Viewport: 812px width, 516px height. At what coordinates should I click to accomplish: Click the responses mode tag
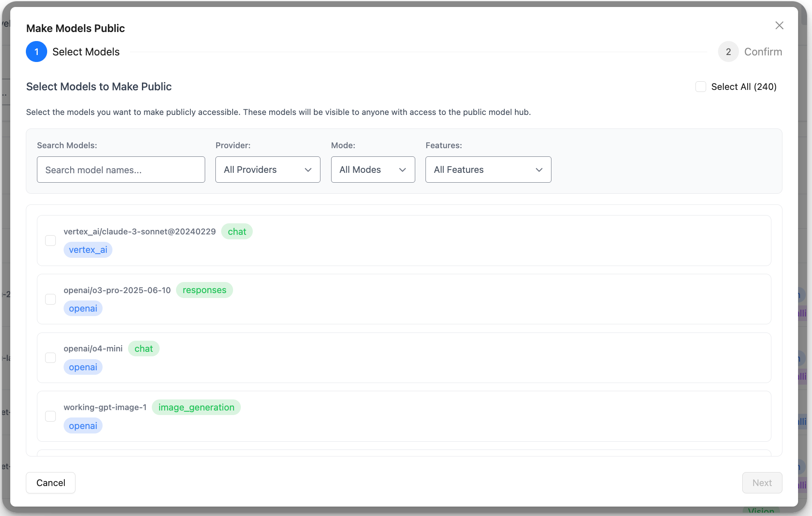coord(204,290)
